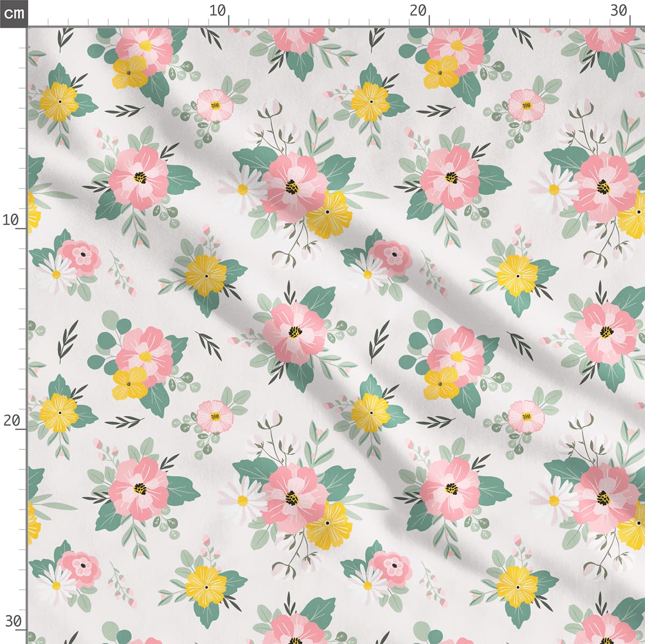Click the 30 mark on the horizontal ruler
645x644 pixels.
[x=619, y=10]
